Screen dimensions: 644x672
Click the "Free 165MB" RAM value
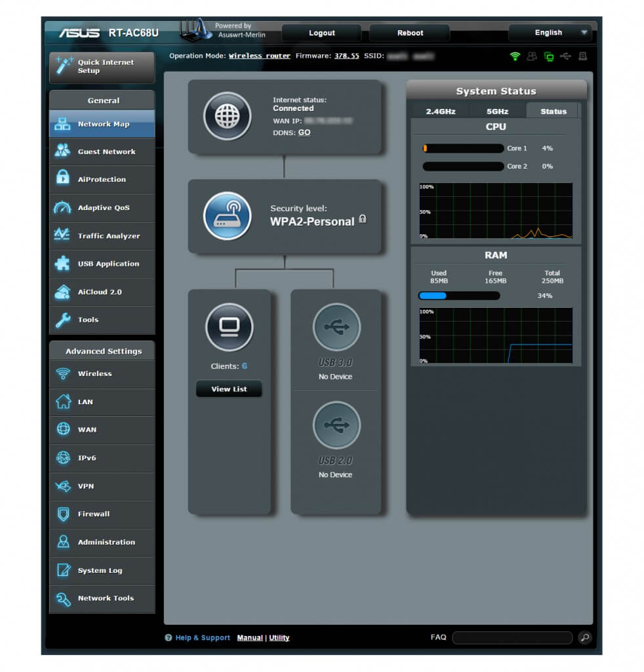495,277
